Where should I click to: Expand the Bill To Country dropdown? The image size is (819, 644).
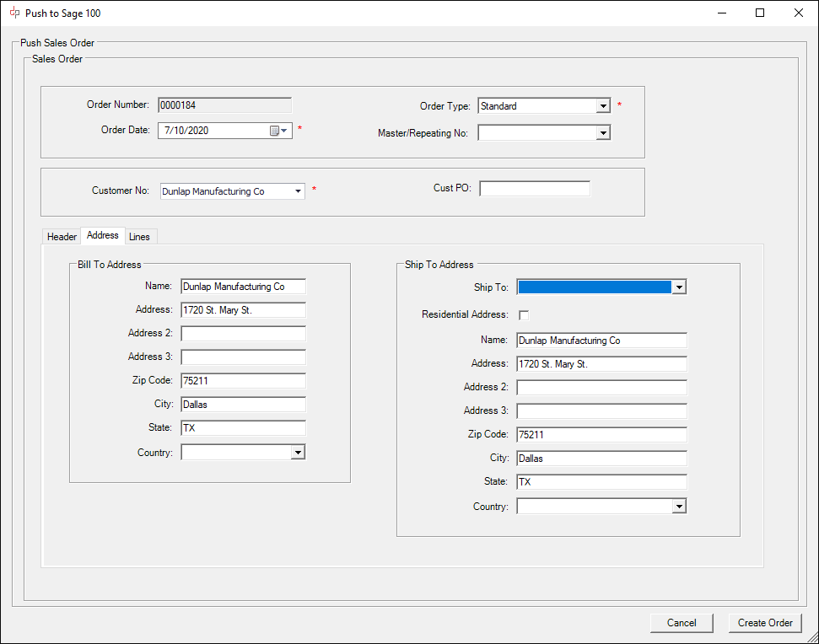[298, 452]
